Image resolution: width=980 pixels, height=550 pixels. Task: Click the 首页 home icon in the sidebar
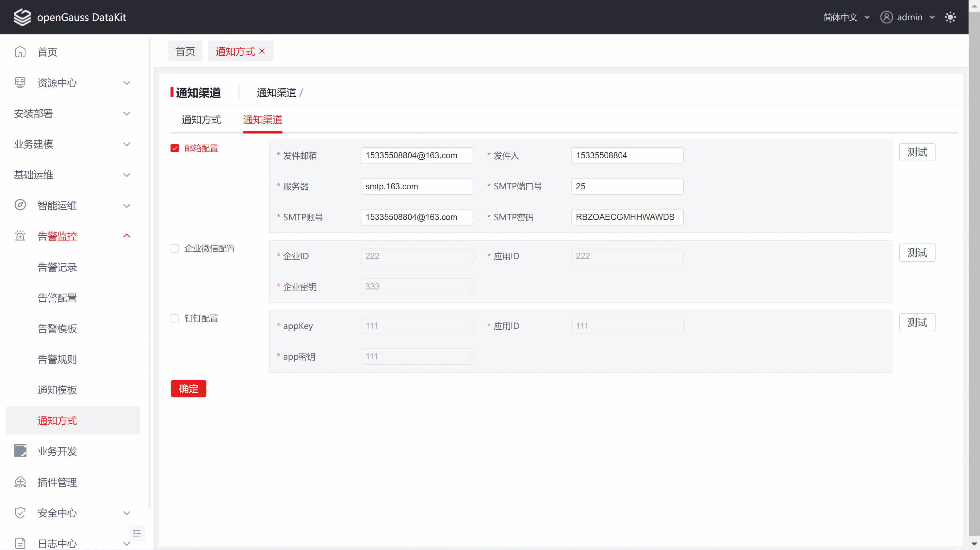click(20, 52)
